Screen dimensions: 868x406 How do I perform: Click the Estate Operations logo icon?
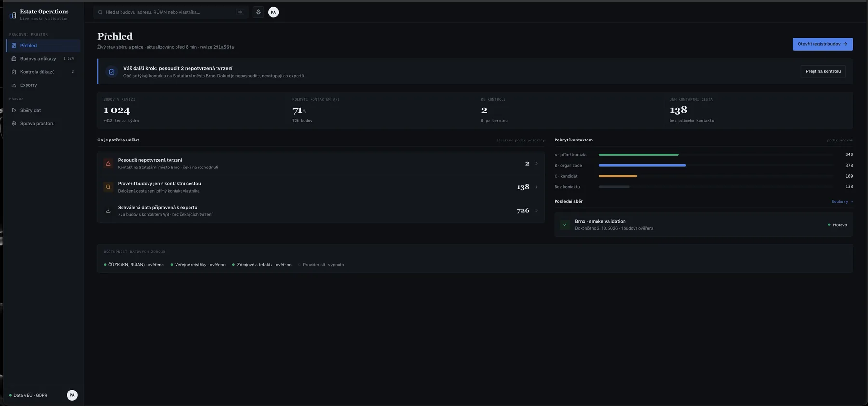[13, 15]
